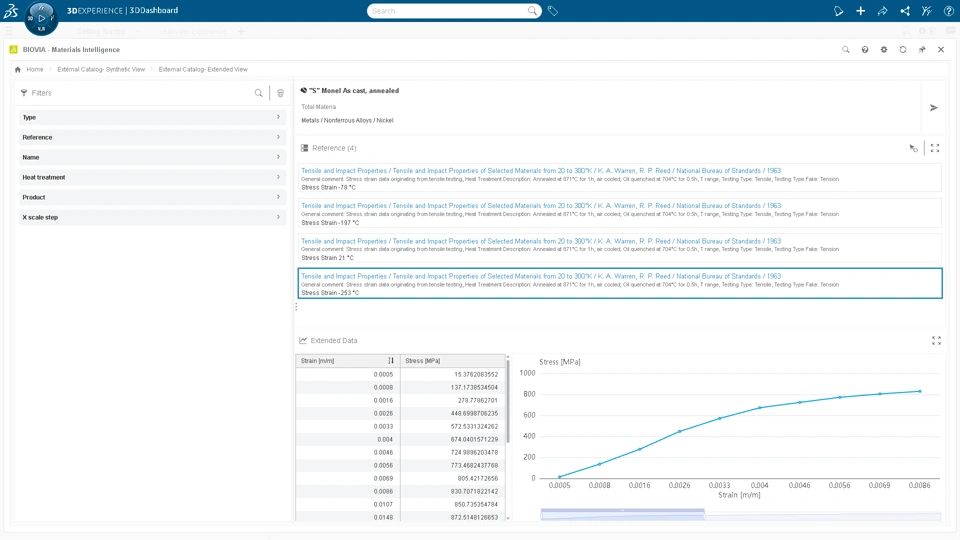
Task: Open the tools icon in top bar
Action: 927,11
